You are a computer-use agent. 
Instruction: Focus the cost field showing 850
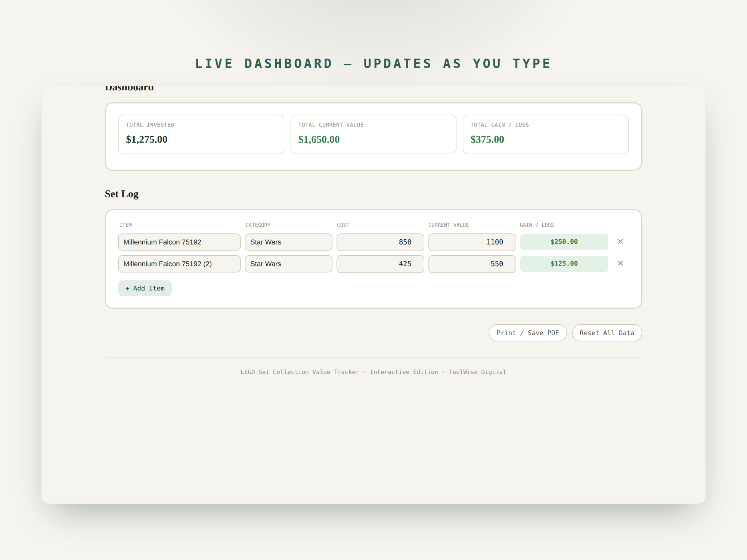point(380,242)
